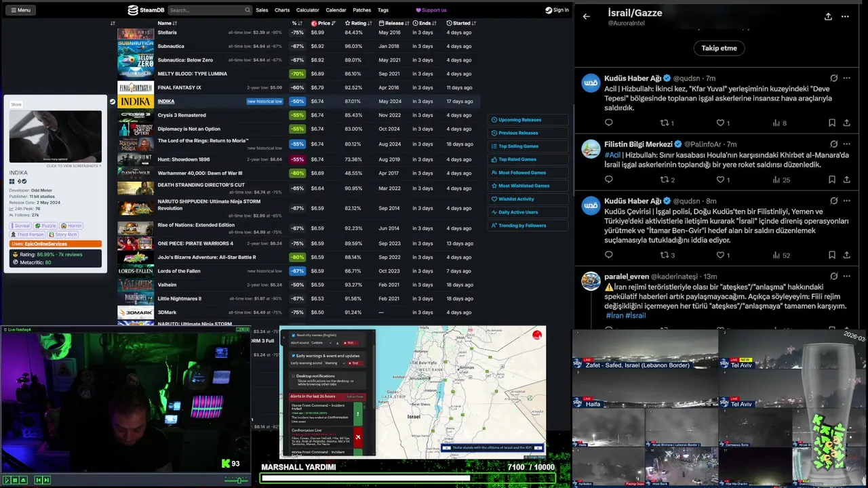Click the SteamDB logo

146,10
